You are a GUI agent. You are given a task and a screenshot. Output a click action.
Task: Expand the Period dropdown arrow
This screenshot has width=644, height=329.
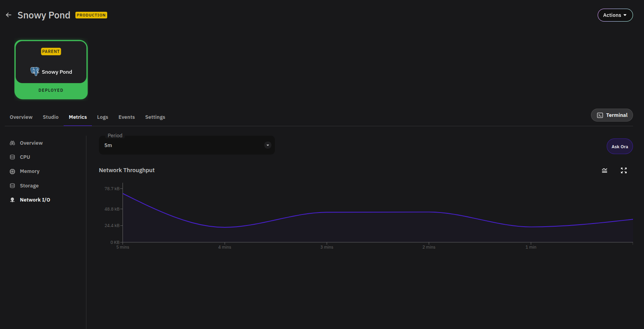(268, 145)
